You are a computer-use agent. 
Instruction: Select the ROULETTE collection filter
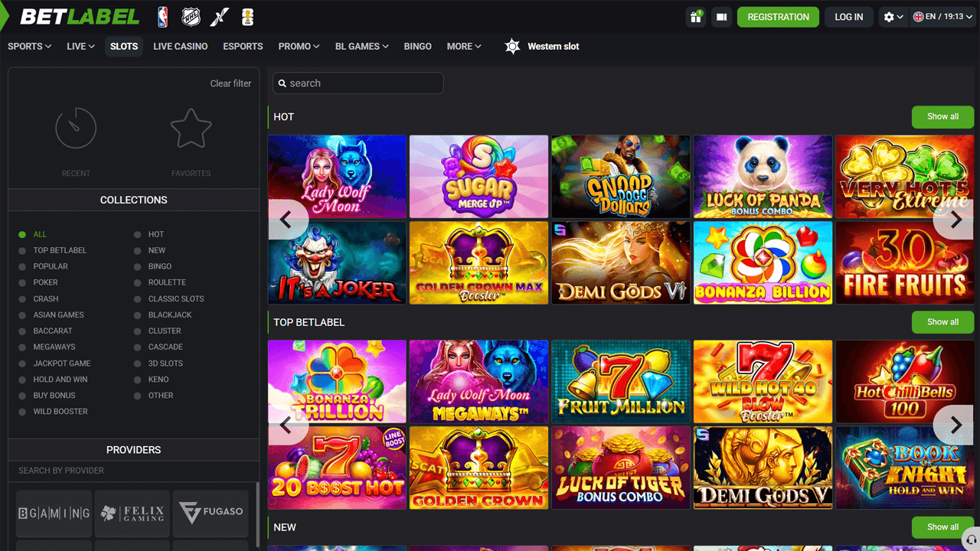[160, 282]
